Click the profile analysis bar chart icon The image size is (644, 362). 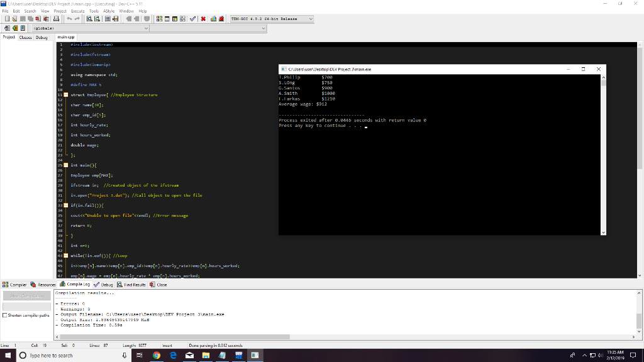point(214,19)
